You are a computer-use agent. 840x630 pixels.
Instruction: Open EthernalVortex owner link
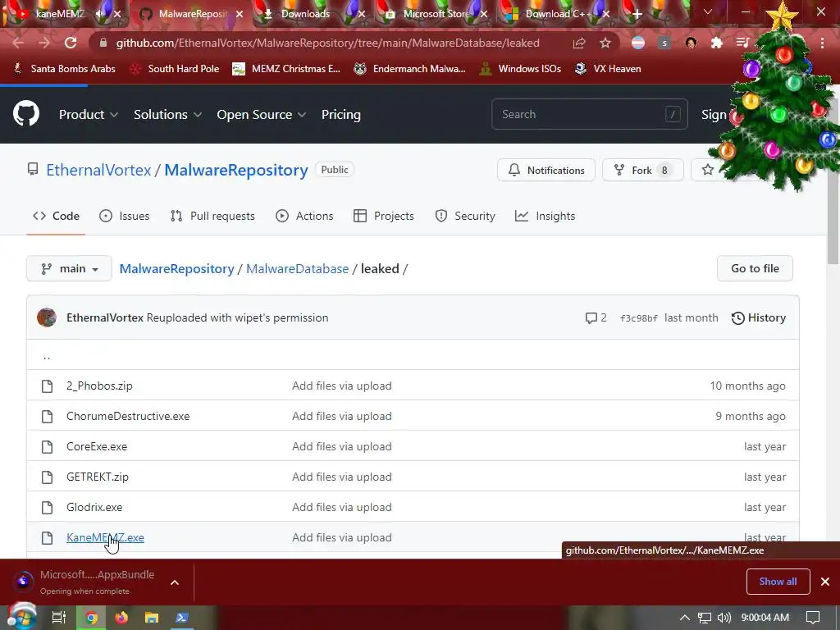pyautogui.click(x=98, y=170)
